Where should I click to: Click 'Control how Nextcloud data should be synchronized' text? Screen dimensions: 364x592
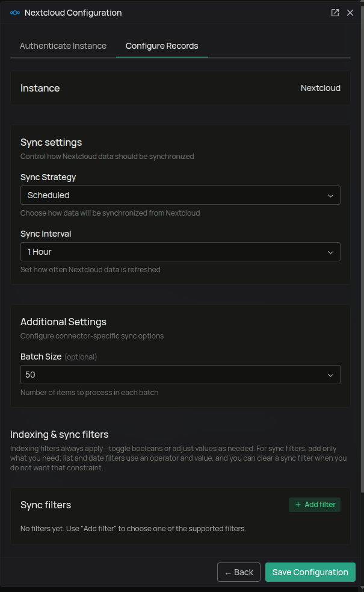[x=107, y=157]
